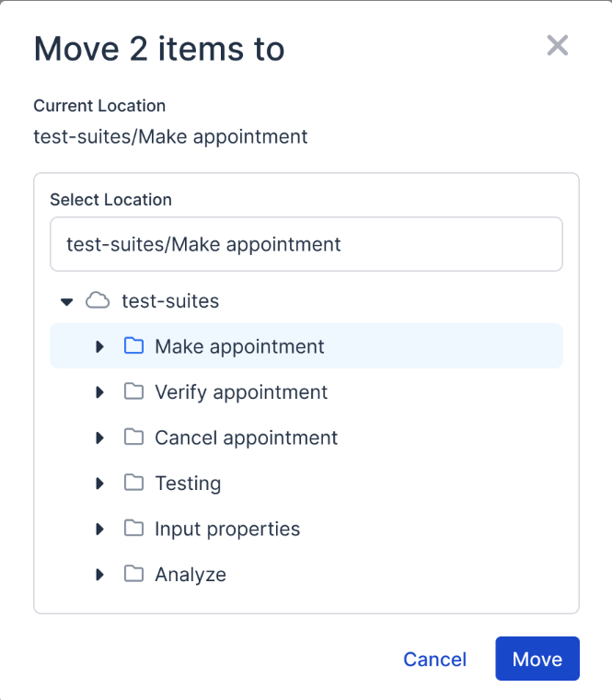Expand the Cancel appointment folder arrow
The image size is (612, 700).
point(100,437)
